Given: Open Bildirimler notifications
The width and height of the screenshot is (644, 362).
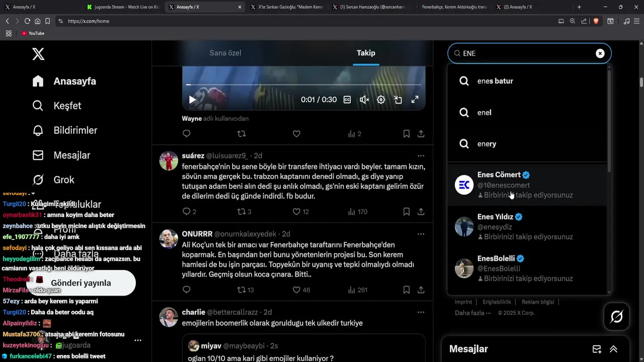Looking at the screenshot, I should (x=64, y=130).
